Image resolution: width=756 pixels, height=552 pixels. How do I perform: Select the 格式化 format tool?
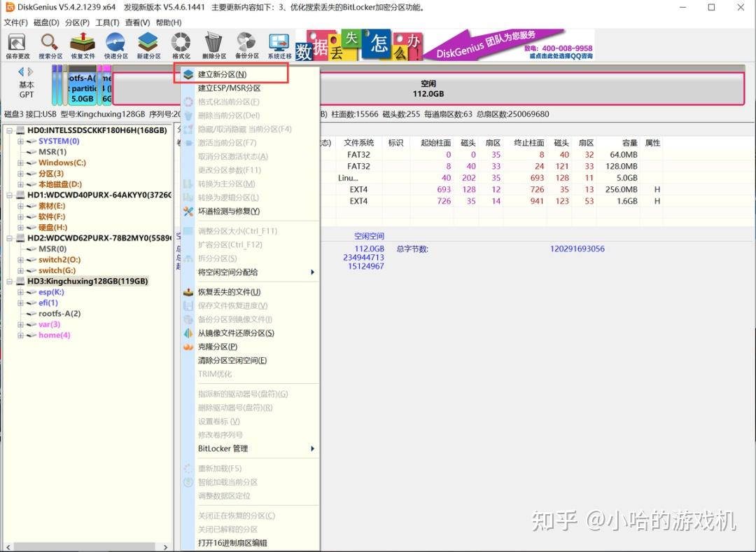[x=181, y=46]
